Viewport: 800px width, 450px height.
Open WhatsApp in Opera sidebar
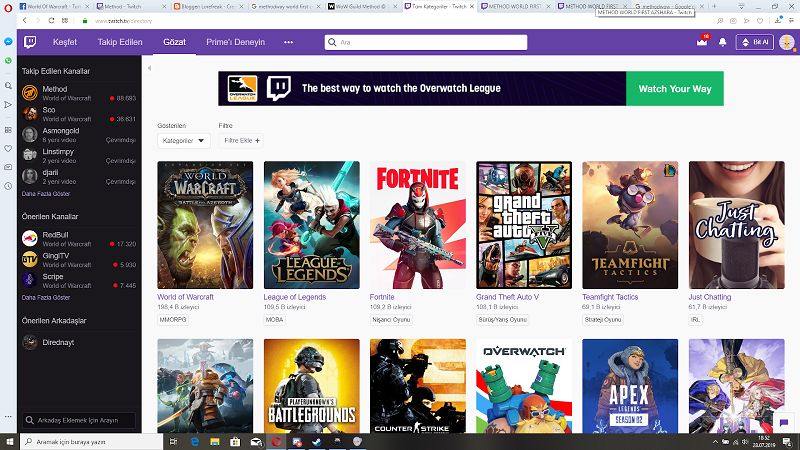[8, 60]
